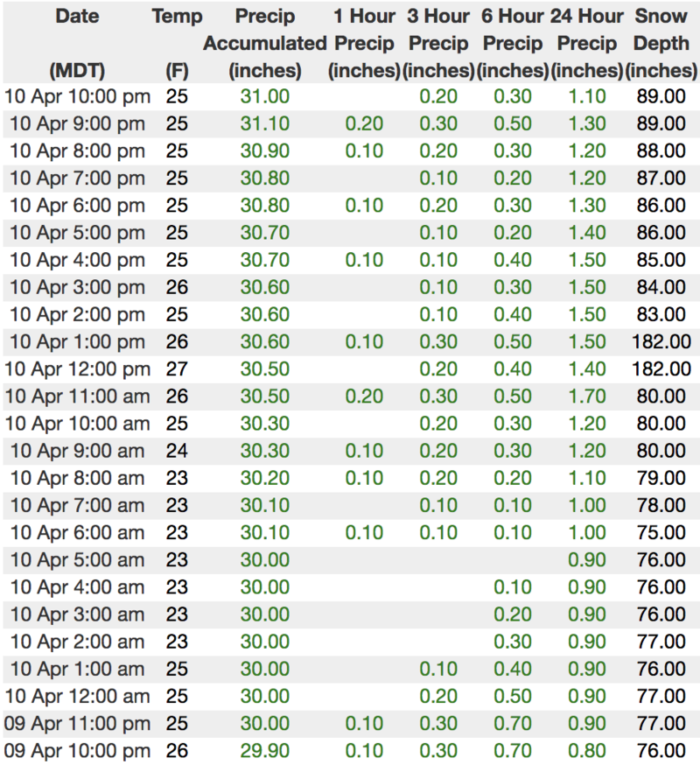Image resolution: width=700 pixels, height=765 pixels.
Task: Select the 24 temperature at 9:00 am
Action: (177, 451)
